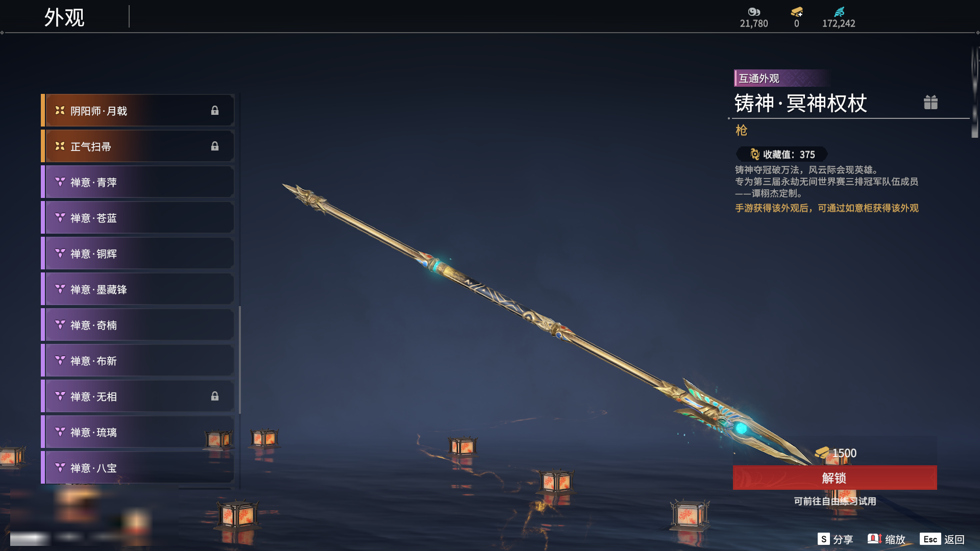Click the teal feather currency icon

pos(839,12)
